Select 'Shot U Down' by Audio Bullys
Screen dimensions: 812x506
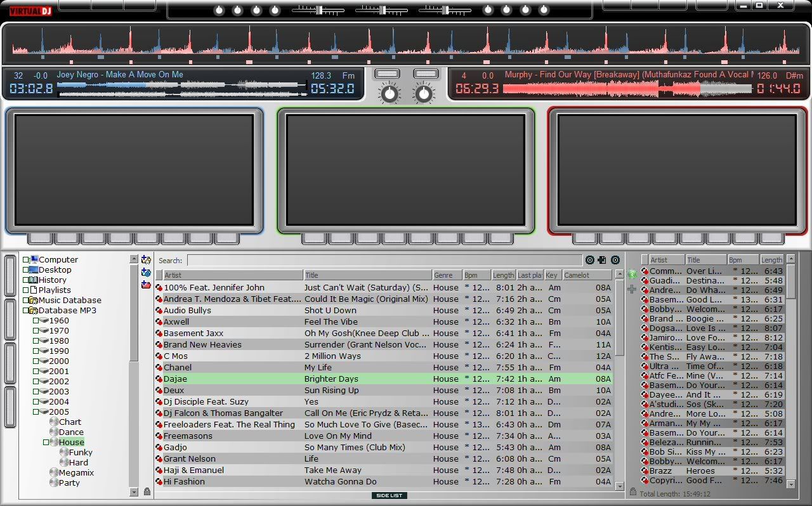click(384, 311)
